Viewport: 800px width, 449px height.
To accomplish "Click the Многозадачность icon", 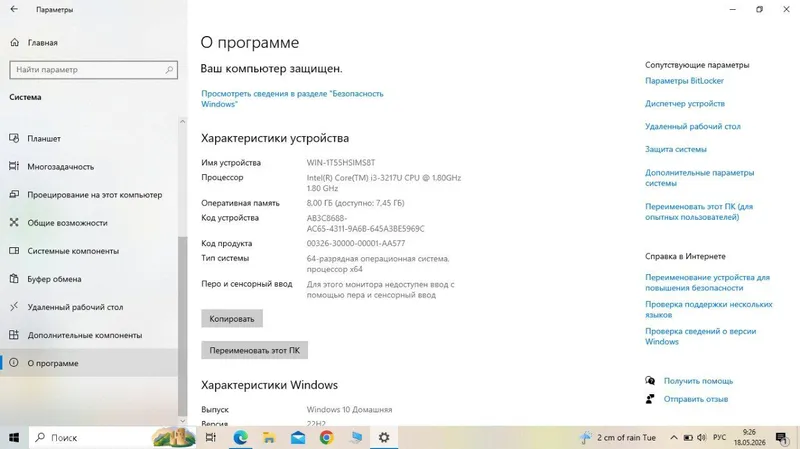I will pos(14,166).
